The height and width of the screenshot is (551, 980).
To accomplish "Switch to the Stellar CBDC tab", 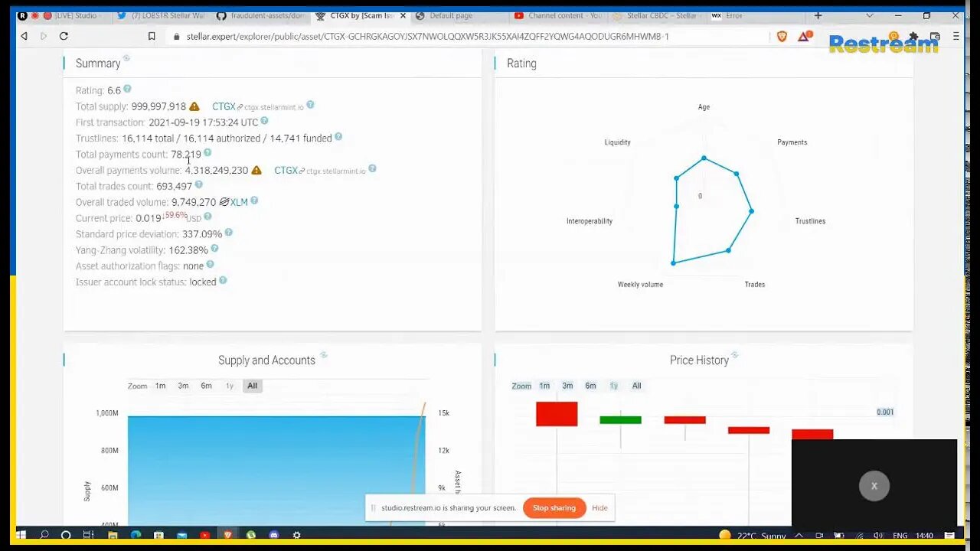I will click(x=657, y=15).
